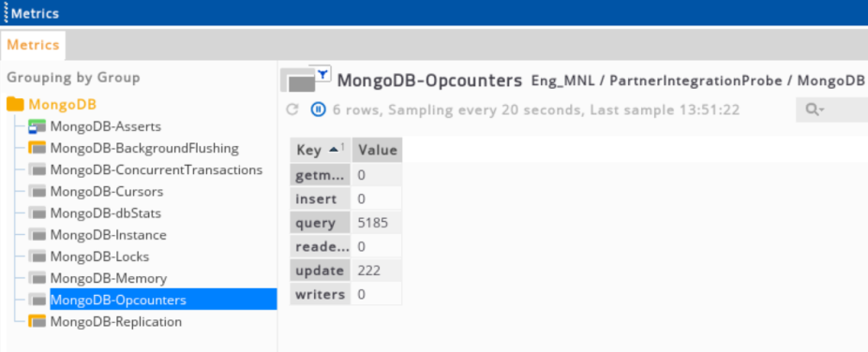Click the dataview icon beside the title
The width and height of the screenshot is (868, 352).
[298, 81]
